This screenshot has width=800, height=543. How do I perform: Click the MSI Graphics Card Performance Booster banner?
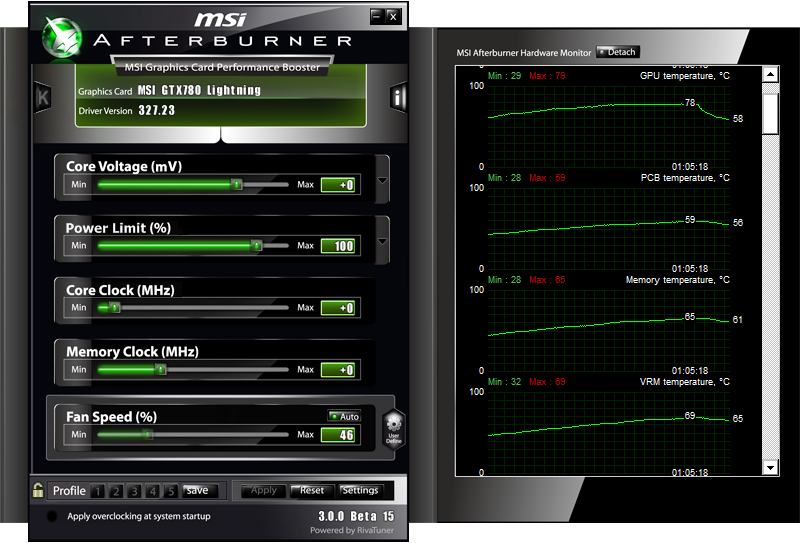tap(222, 67)
